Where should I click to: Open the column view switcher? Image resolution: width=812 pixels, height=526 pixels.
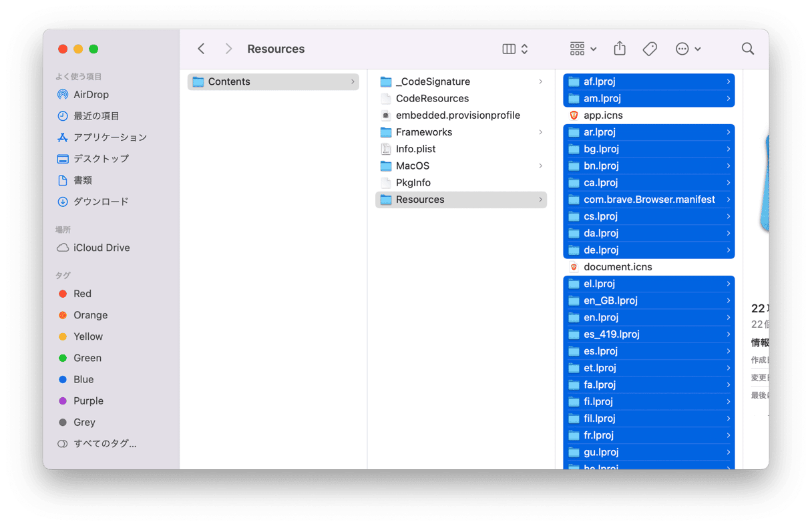pos(515,49)
